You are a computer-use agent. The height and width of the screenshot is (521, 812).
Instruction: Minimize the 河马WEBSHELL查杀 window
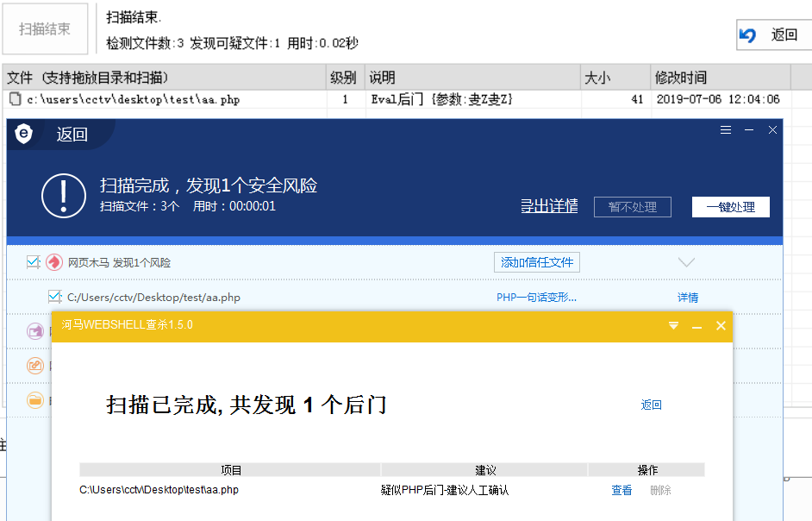(x=696, y=326)
